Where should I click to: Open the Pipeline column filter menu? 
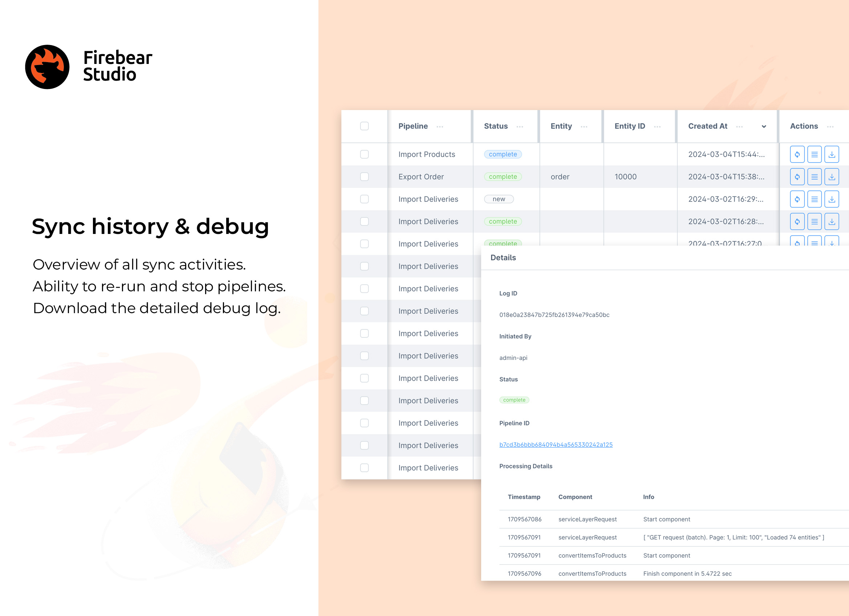(x=440, y=126)
